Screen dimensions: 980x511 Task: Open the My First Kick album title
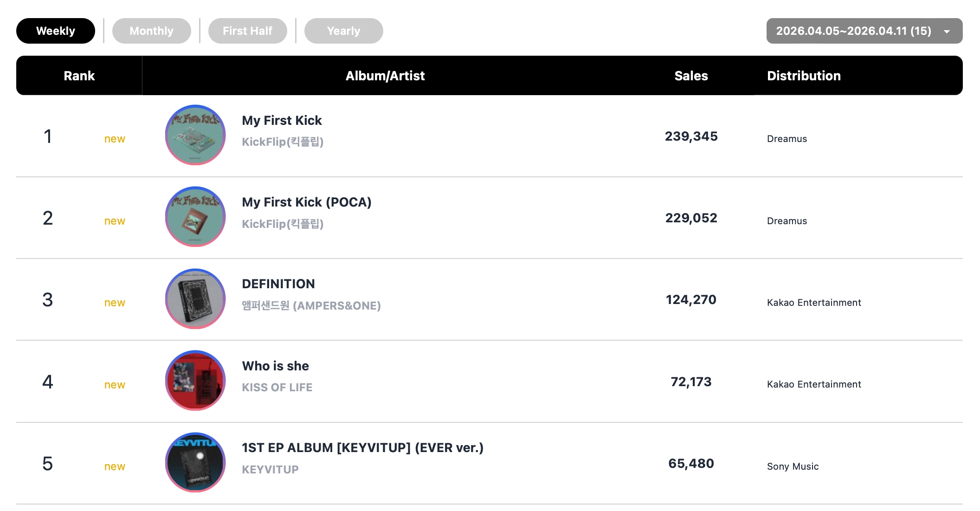coord(282,121)
